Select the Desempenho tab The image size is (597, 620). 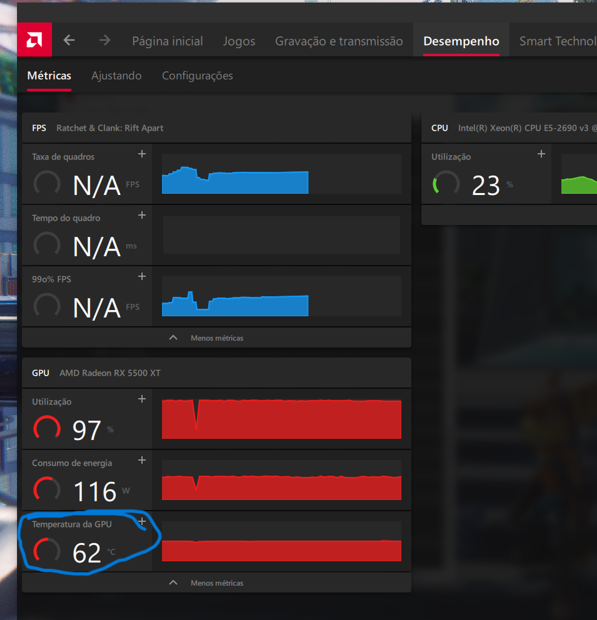pyautogui.click(x=461, y=41)
